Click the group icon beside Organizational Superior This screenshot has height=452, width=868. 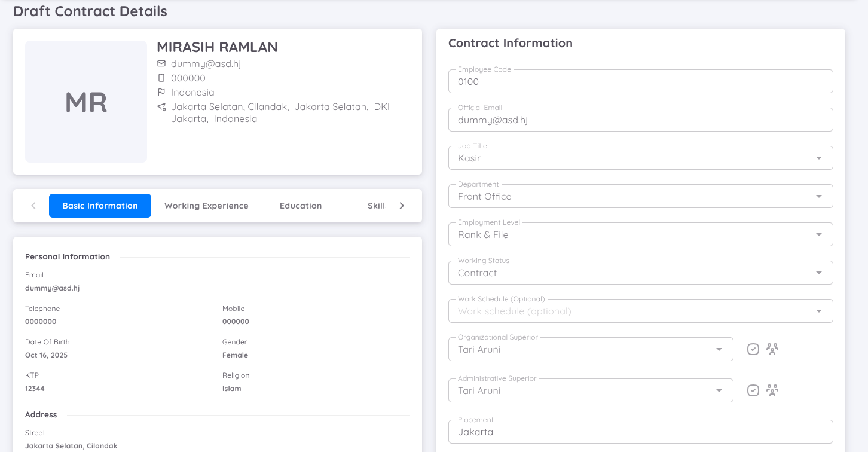coord(772,349)
